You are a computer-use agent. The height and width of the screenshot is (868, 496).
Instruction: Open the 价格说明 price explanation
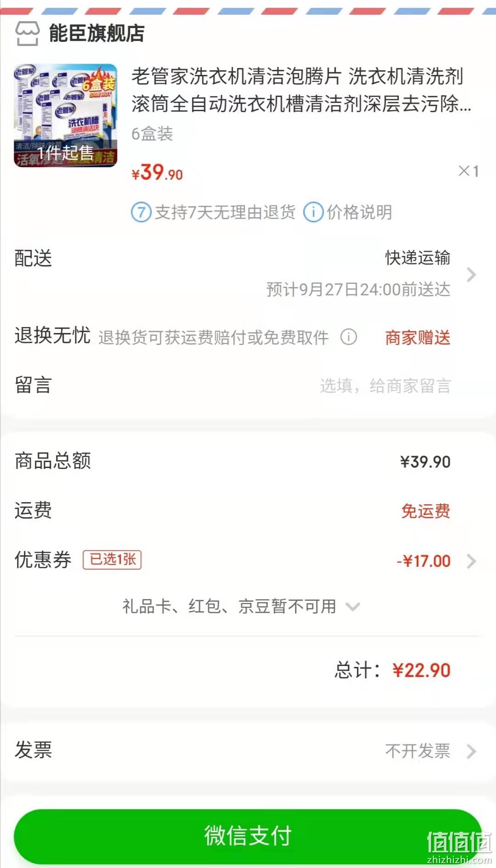359,213
